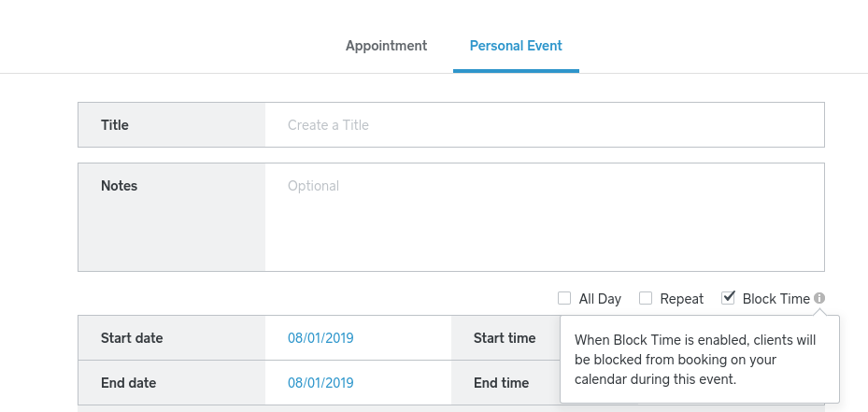Select the Personal Event tab

click(x=516, y=46)
